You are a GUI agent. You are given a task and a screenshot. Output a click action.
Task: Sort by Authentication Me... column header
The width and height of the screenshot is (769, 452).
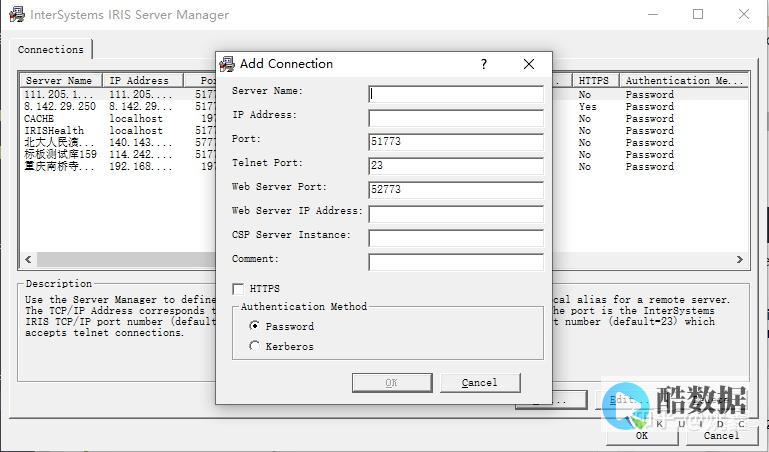[x=684, y=80]
